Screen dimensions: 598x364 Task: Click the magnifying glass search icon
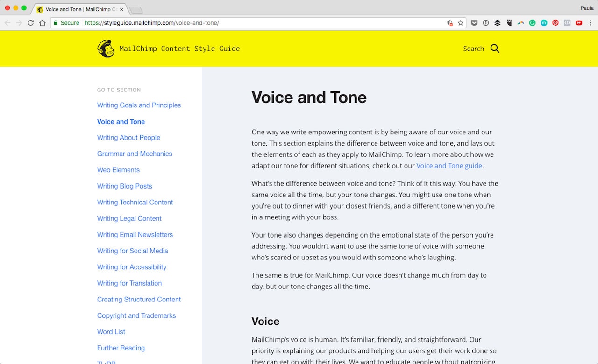495,49
